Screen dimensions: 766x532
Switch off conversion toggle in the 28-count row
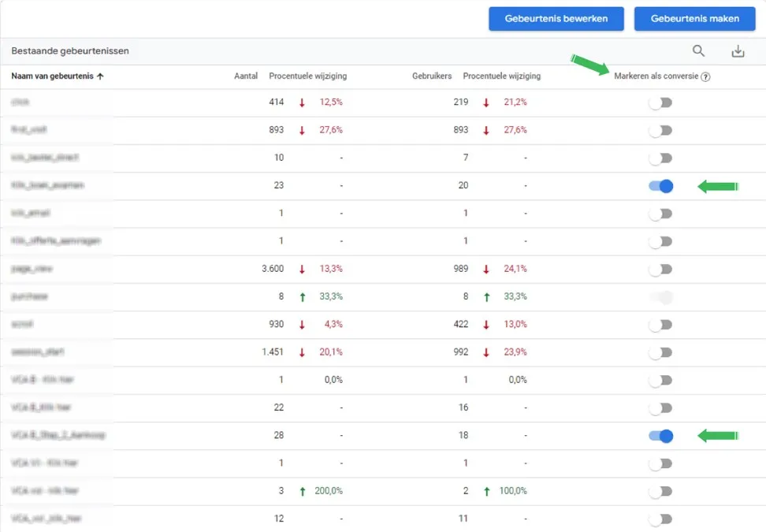[660, 436]
